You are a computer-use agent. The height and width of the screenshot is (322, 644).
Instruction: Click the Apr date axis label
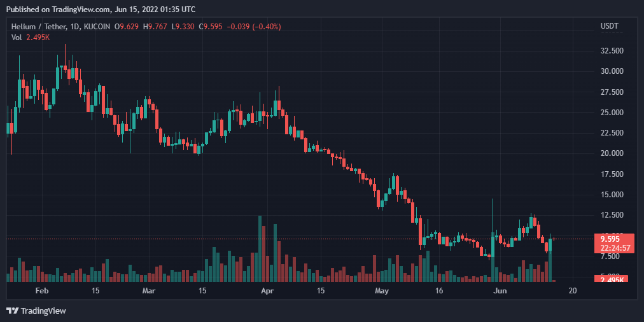[x=267, y=291]
